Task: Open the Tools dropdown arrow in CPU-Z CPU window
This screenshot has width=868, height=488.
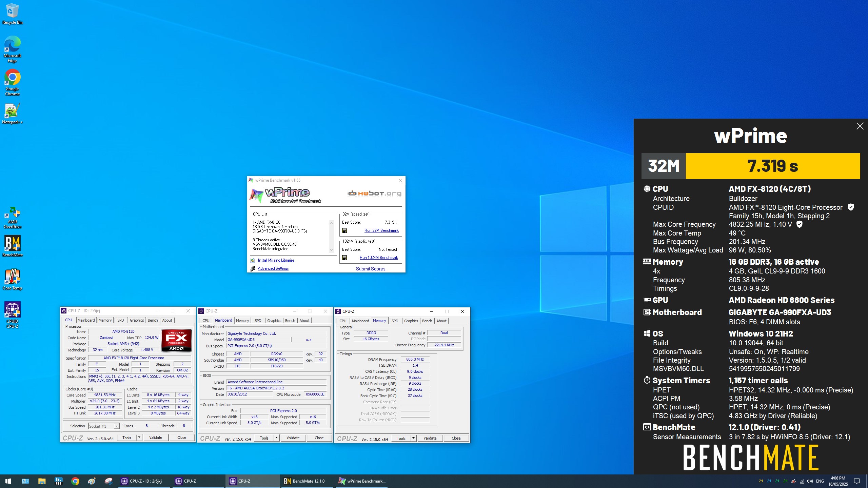Action: click(x=139, y=438)
